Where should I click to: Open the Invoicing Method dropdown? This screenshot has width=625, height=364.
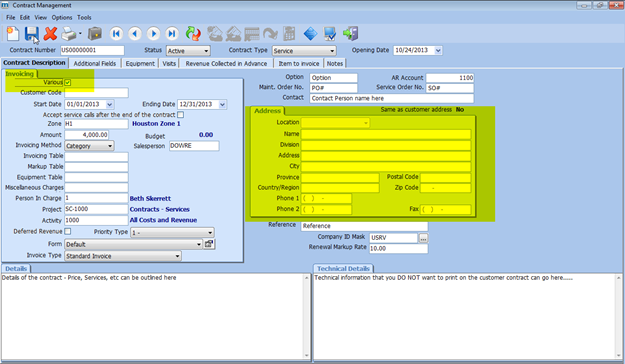pyautogui.click(x=89, y=146)
